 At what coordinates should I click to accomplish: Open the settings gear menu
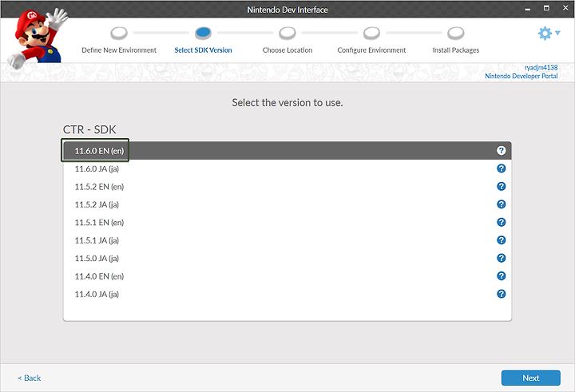tap(545, 34)
